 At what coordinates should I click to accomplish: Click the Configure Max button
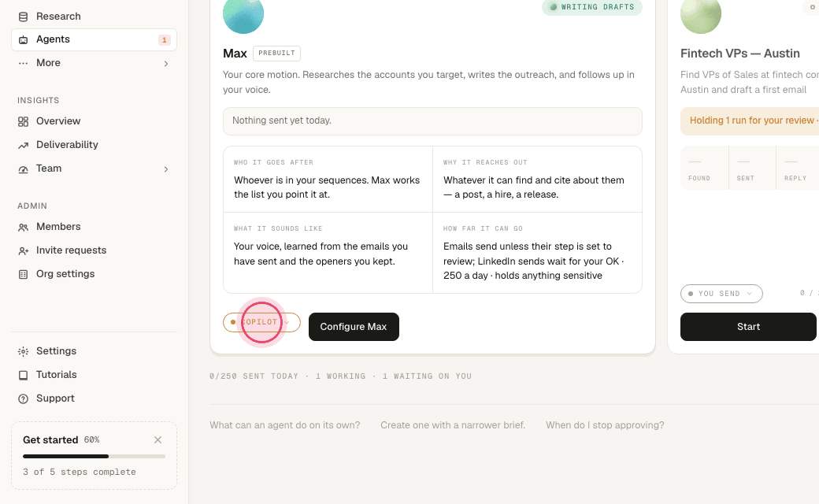pos(354,327)
